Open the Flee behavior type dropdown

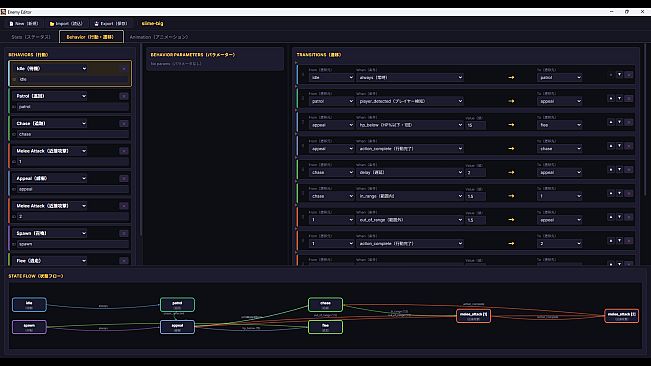click(x=51, y=261)
